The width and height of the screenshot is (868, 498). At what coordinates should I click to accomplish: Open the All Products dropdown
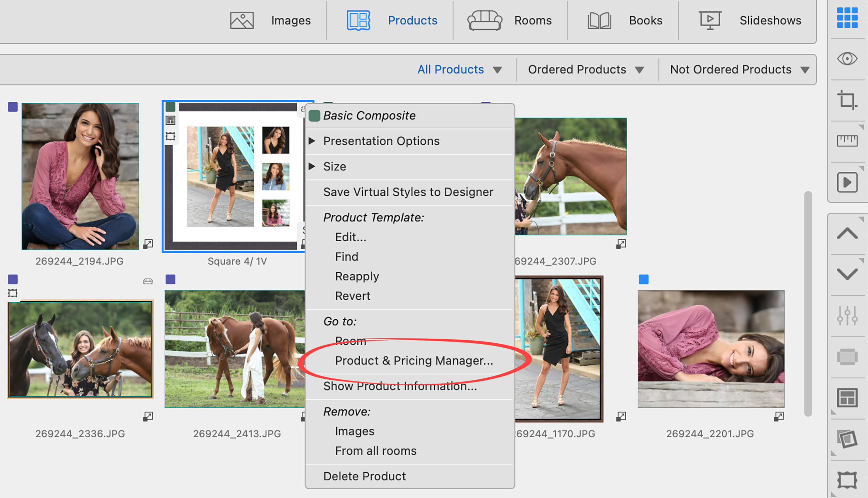click(459, 69)
